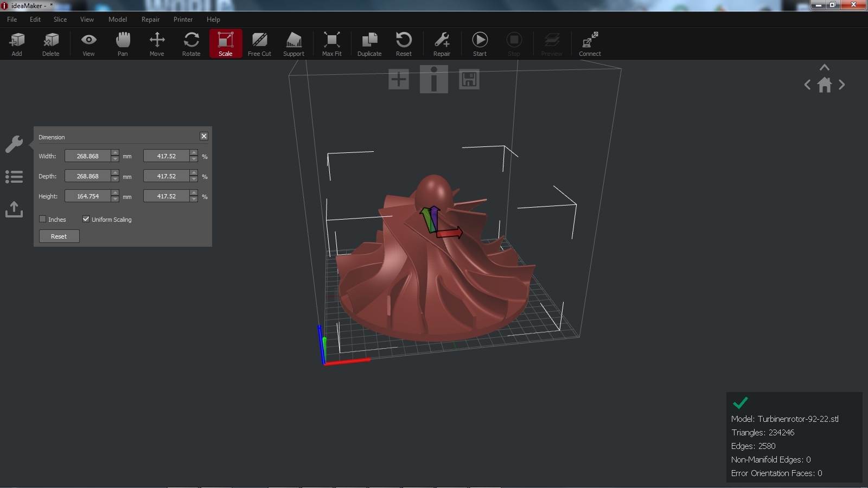Click the Connect printer icon
The image size is (868, 488).
(x=590, y=43)
